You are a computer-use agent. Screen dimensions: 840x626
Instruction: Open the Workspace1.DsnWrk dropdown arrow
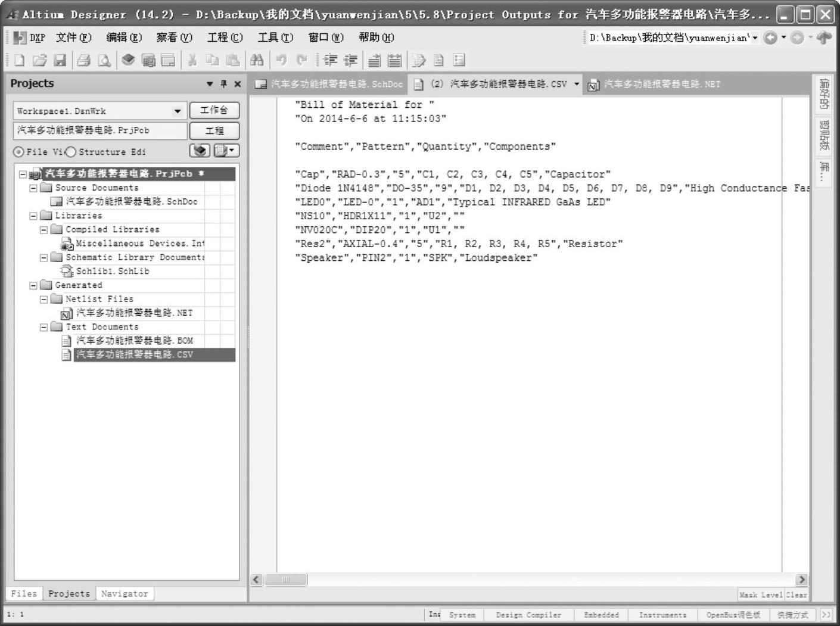[178, 111]
